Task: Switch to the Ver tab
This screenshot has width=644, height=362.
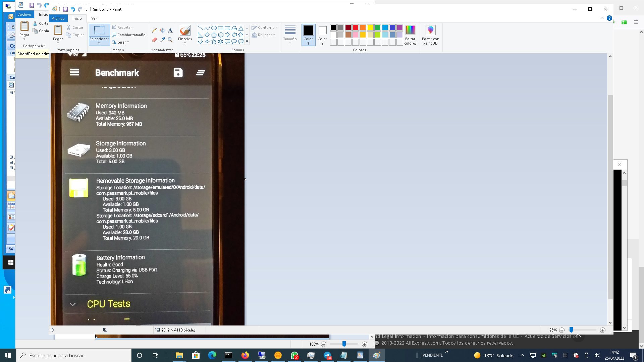Action: [x=94, y=18]
